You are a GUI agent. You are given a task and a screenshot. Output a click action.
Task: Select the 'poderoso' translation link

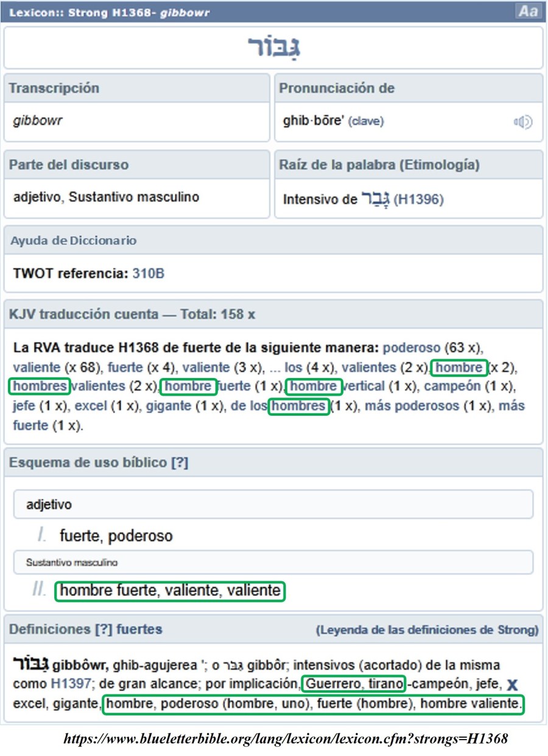pos(411,348)
